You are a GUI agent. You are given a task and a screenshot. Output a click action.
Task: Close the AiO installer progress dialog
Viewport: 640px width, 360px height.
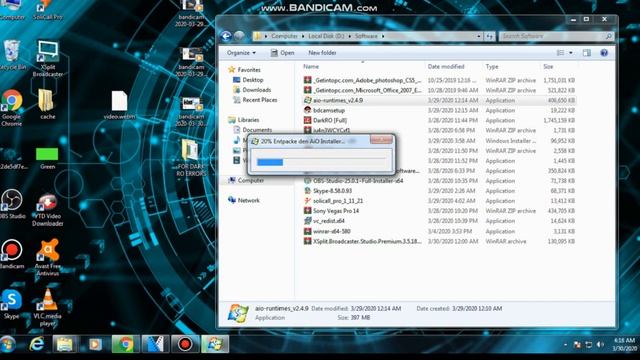[x=381, y=140]
